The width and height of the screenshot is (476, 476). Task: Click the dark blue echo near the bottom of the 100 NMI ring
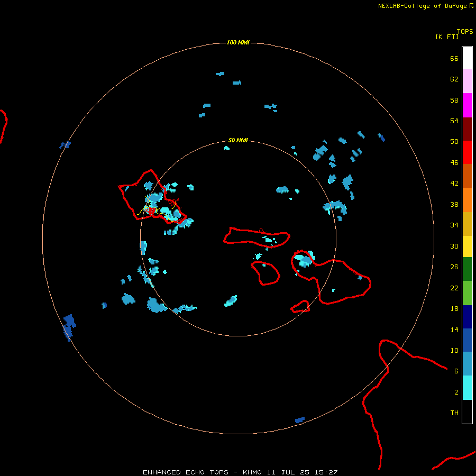(300, 420)
